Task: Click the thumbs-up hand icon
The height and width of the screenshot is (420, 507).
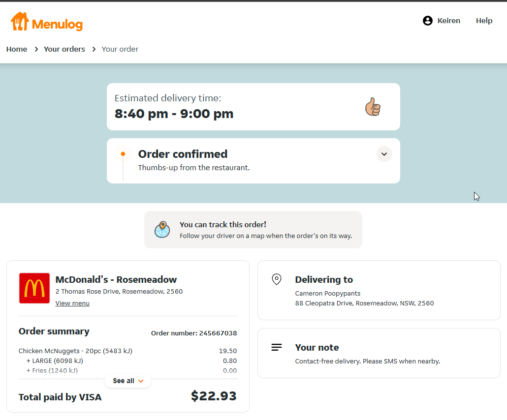Action: (373, 107)
